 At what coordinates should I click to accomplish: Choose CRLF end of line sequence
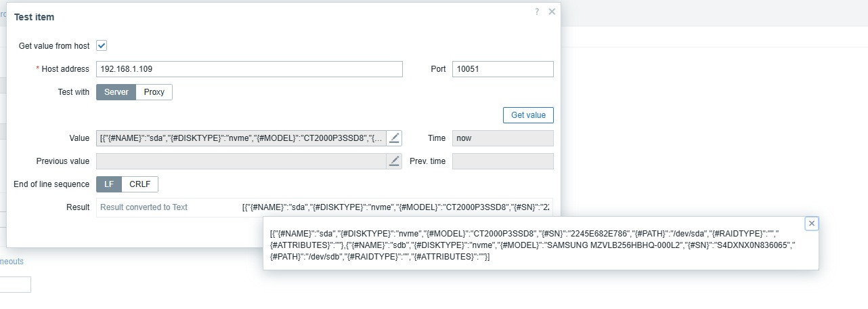click(140, 184)
